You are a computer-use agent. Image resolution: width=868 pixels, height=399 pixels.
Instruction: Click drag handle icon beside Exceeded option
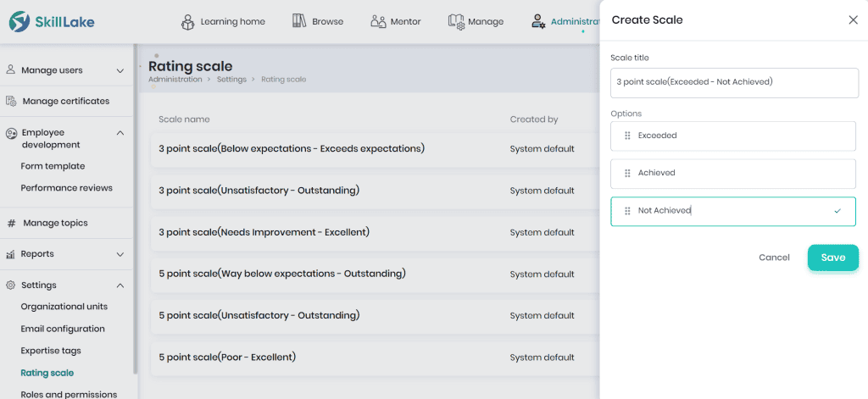click(627, 136)
